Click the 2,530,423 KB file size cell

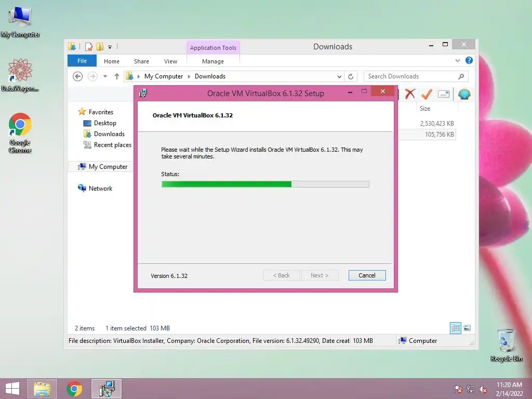436,124
